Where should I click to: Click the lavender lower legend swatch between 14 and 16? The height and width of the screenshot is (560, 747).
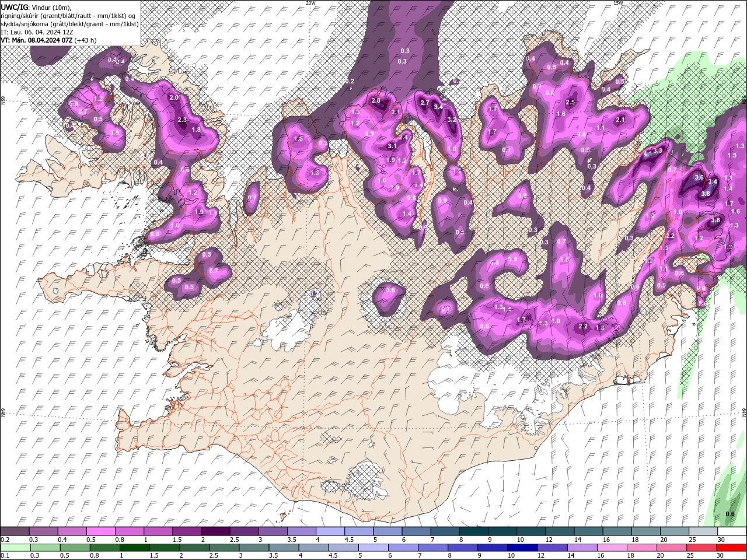tap(582, 548)
